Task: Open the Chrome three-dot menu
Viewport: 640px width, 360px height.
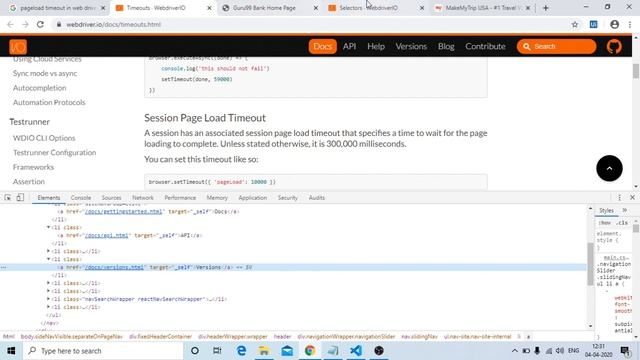Action: (x=630, y=24)
